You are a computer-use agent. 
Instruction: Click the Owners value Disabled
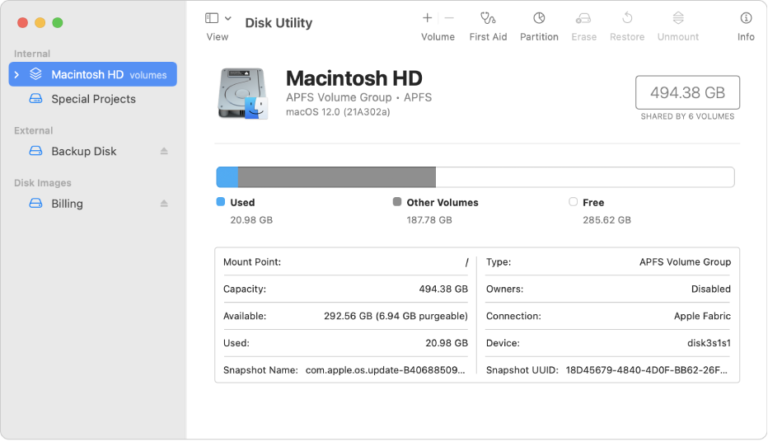(x=711, y=289)
